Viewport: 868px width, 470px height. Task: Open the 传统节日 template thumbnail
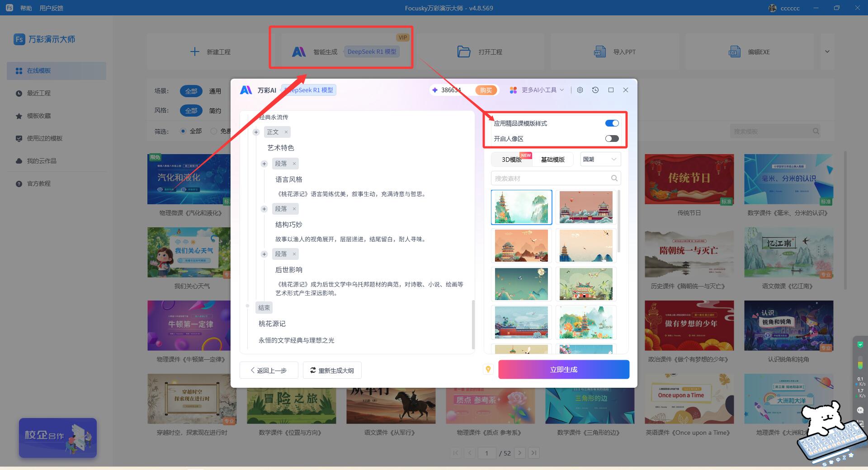click(689, 179)
